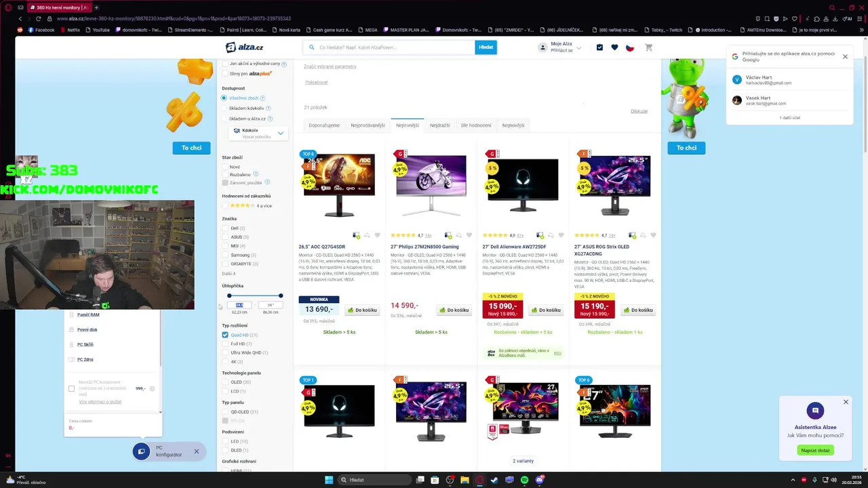
Task: Open the shopping cart icon in header
Action: (x=648, y=47)
